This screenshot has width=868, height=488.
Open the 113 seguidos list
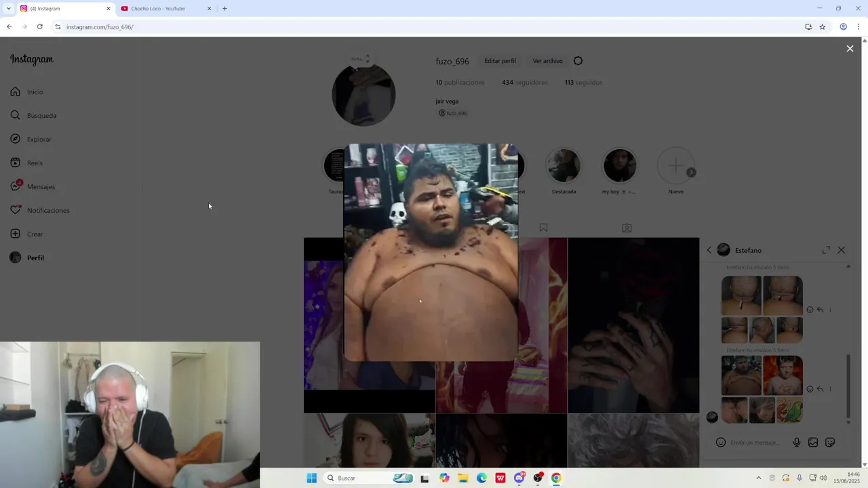(583, 83)
